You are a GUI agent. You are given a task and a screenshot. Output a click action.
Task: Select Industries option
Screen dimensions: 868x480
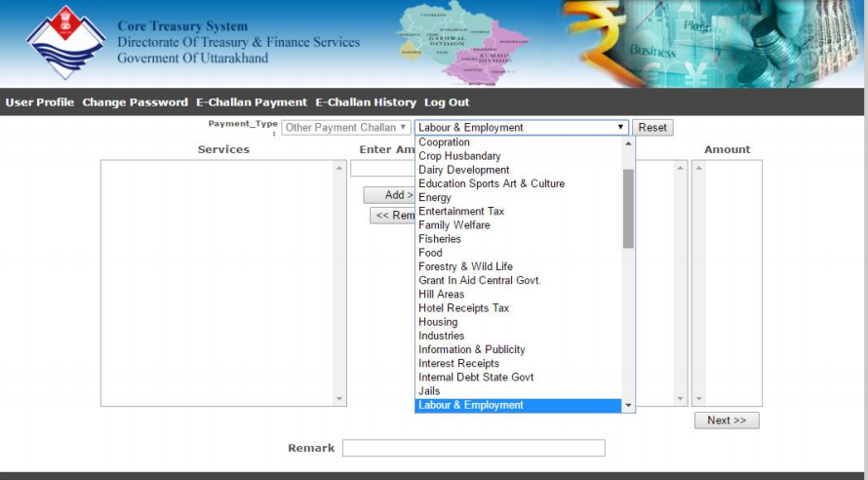click(518, 336)
